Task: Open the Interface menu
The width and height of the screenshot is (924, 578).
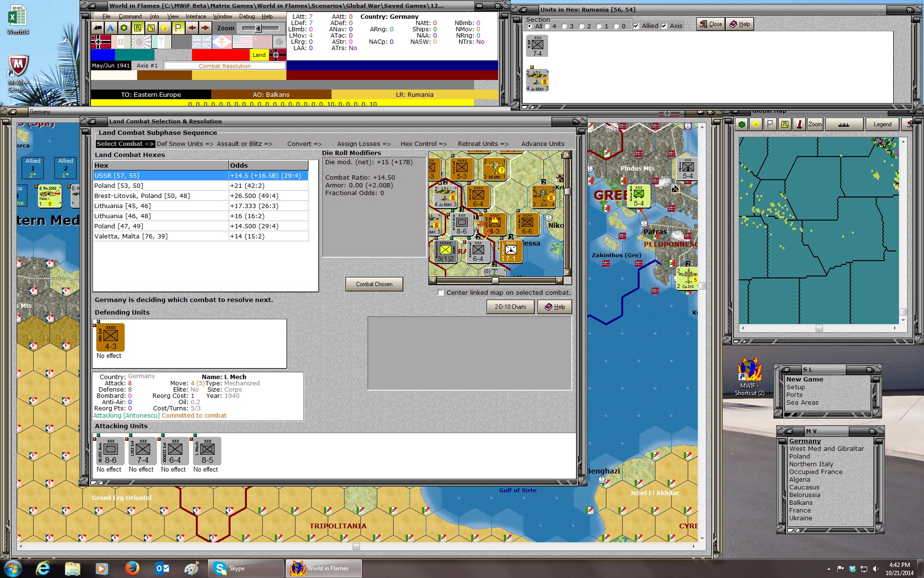Action: tap(196, 16)
